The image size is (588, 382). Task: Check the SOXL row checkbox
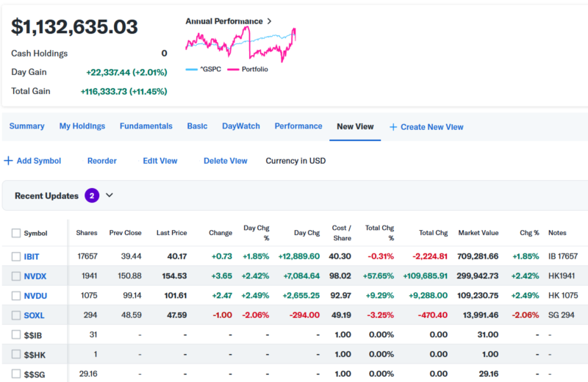click(x=16, y=316)
